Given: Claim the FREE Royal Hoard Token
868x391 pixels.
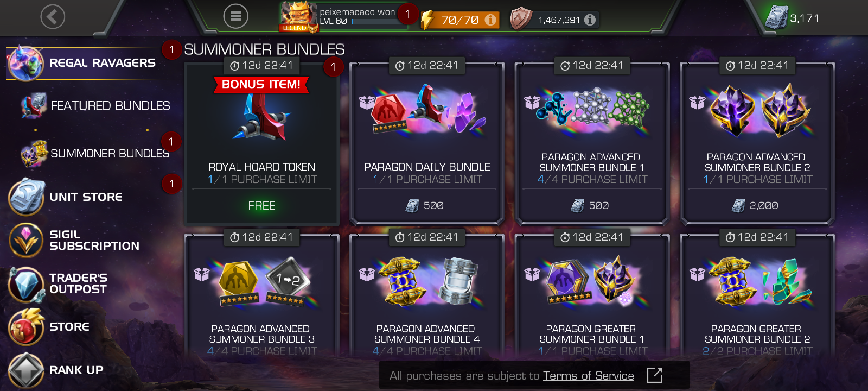Looking at the screenshot, I should coord(262,206).
